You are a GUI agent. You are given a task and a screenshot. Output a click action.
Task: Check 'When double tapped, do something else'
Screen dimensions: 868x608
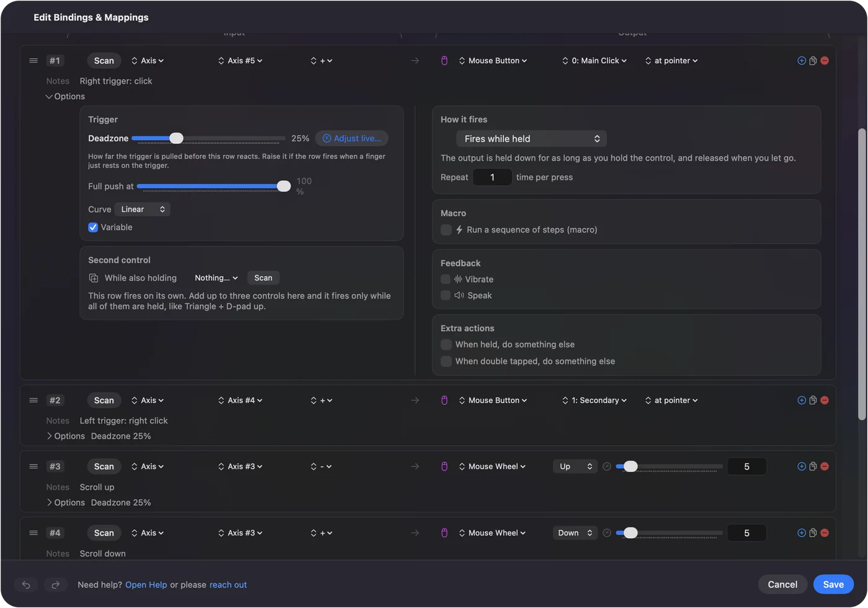pyautogui.click(x=446, y=361)
